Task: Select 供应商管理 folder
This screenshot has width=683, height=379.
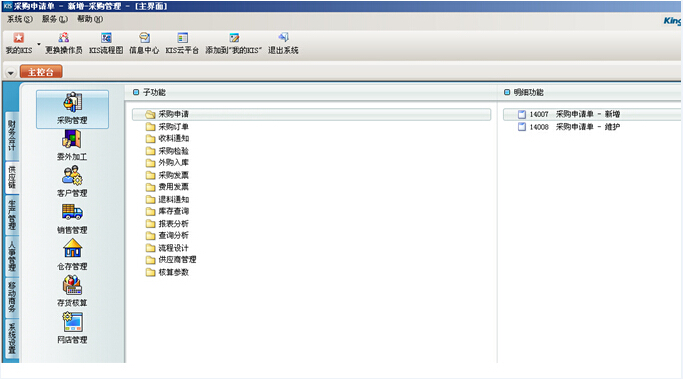Action: [171, 260]
